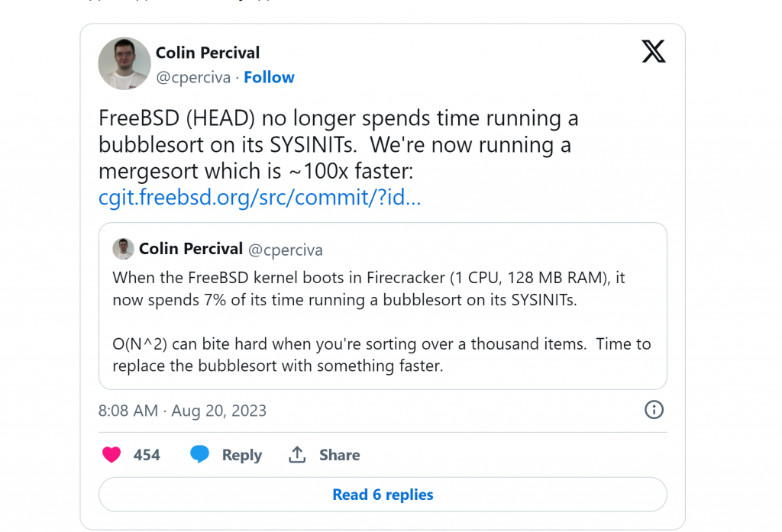Image resolution: width=782 pixels, height=532 pixels.
Task: Open the cgit.freebsd.org commit link
Action: 260,197
